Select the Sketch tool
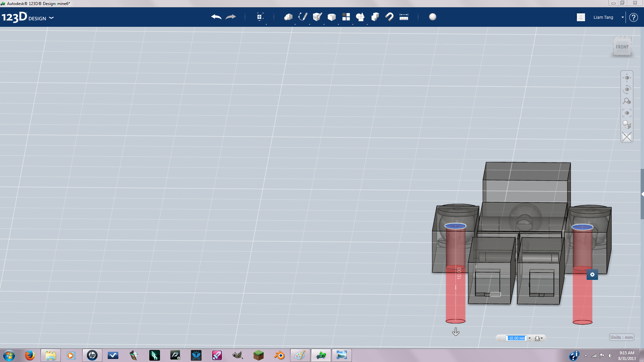This screenshot has width=644, height=362. [x=303, y=17]
